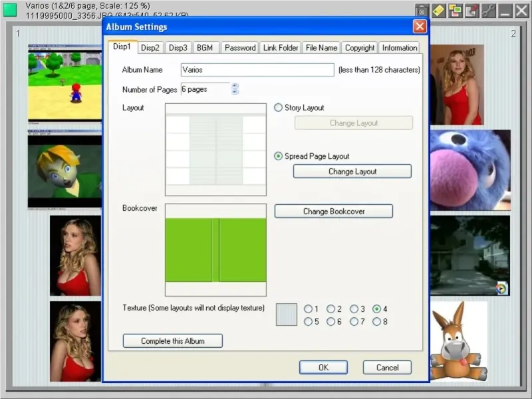Select the dark house video thumbnail
The image size is (532, 399).
[x=470, y=255]
